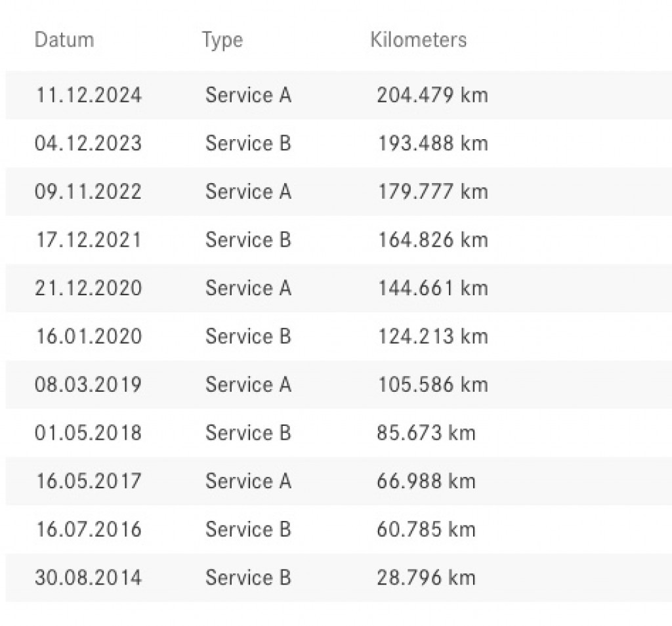Click the 28.796 km mileage value
Screen dimensions: 672x626
click(x=425, y=577)
